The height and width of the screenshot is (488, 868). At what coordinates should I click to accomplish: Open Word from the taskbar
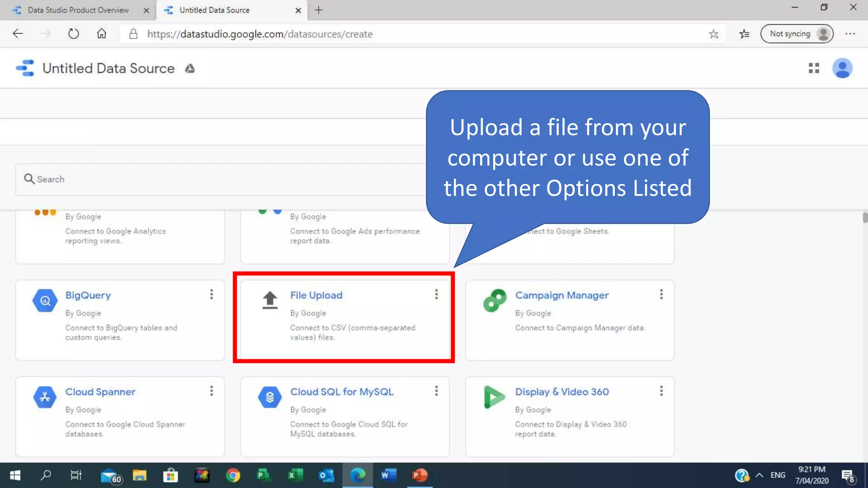coord(388,475)
